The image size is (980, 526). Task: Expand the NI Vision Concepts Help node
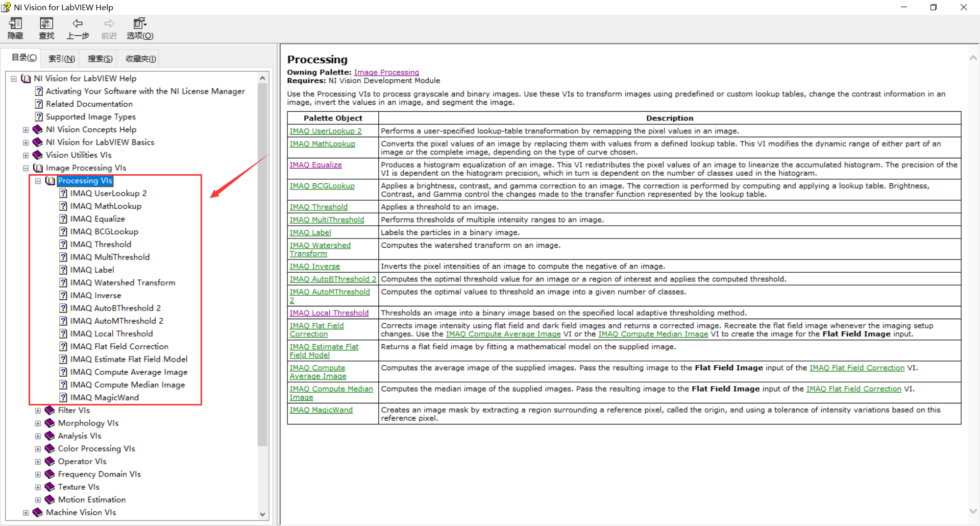[26, 130]
